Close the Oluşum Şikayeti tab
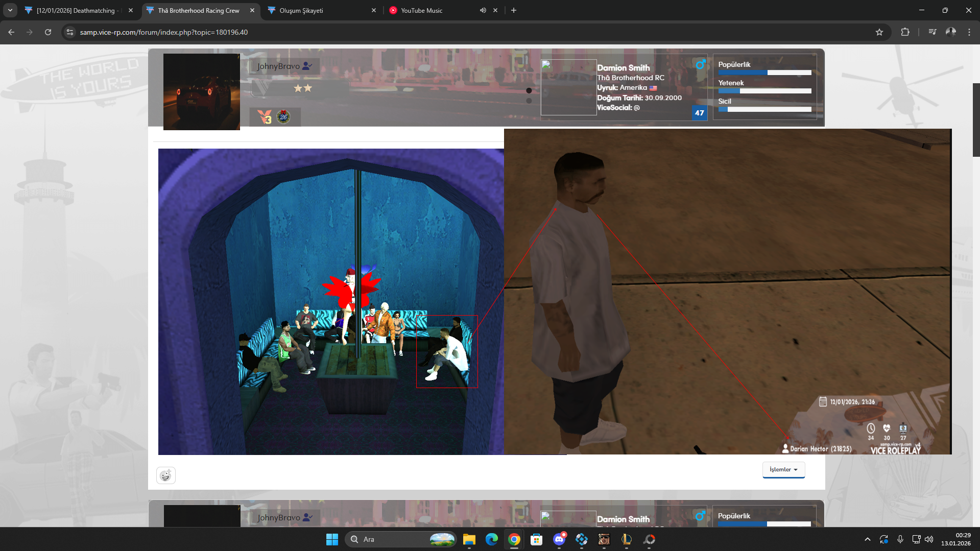The width and height of the screenshot is (980, 551). [x=374, y=10]
